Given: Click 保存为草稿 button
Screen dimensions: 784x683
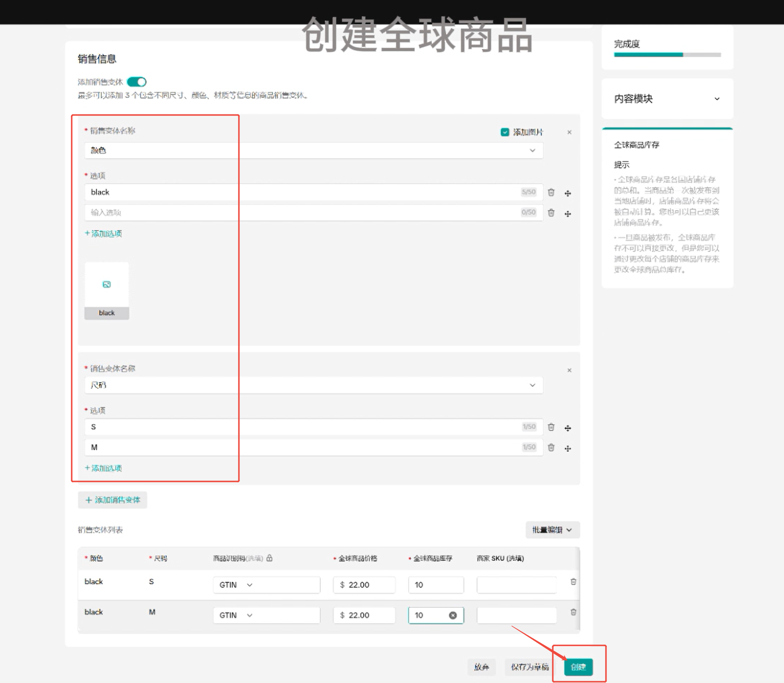Looking at the screenshot, I should [x=530, y=666].
